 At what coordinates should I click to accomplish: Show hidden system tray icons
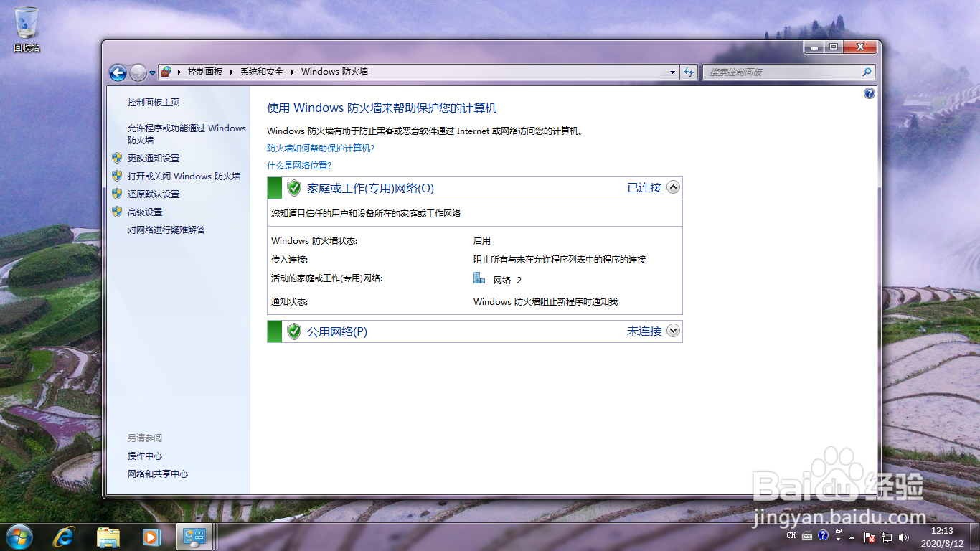tap(852, 537)
